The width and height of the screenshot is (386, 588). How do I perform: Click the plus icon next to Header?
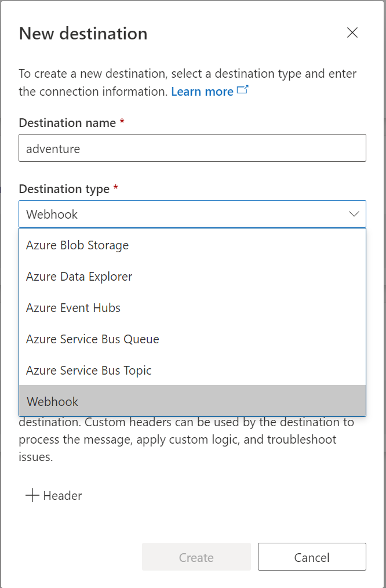coord(32,495)
